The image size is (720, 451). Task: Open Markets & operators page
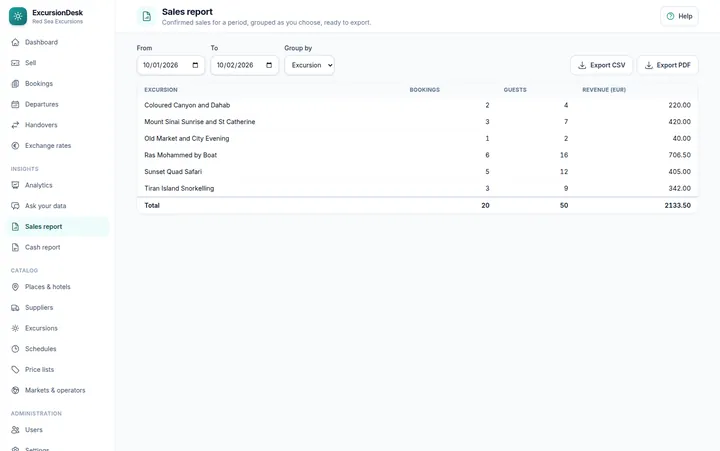[x=57, y=390]
